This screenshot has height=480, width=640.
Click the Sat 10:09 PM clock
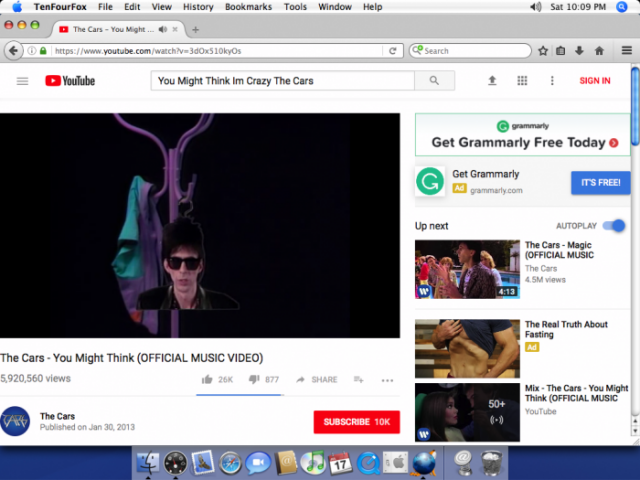[x=578, y=7]
